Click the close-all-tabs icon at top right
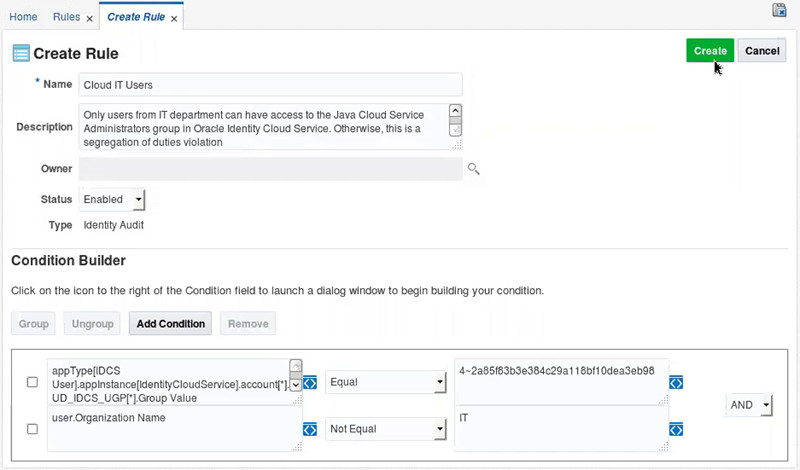Viewport: 800px width, 470px height. click(x=779, y=10)
